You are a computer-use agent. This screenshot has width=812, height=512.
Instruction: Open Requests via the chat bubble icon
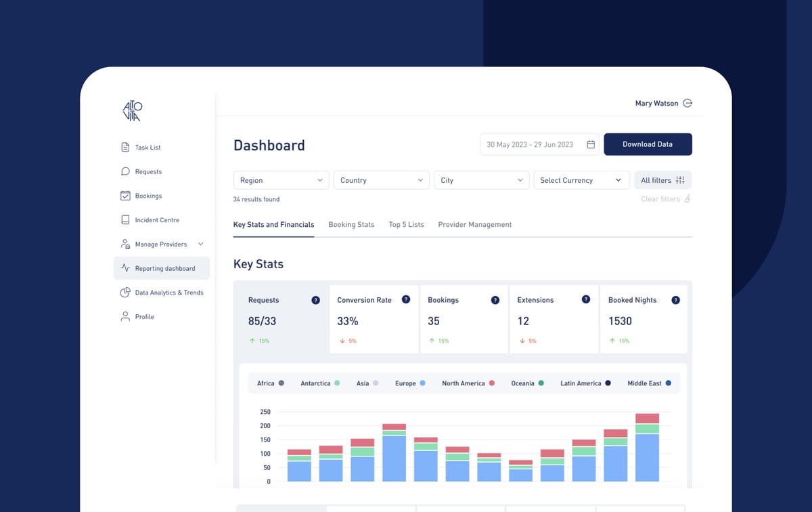tap(125, 172)
